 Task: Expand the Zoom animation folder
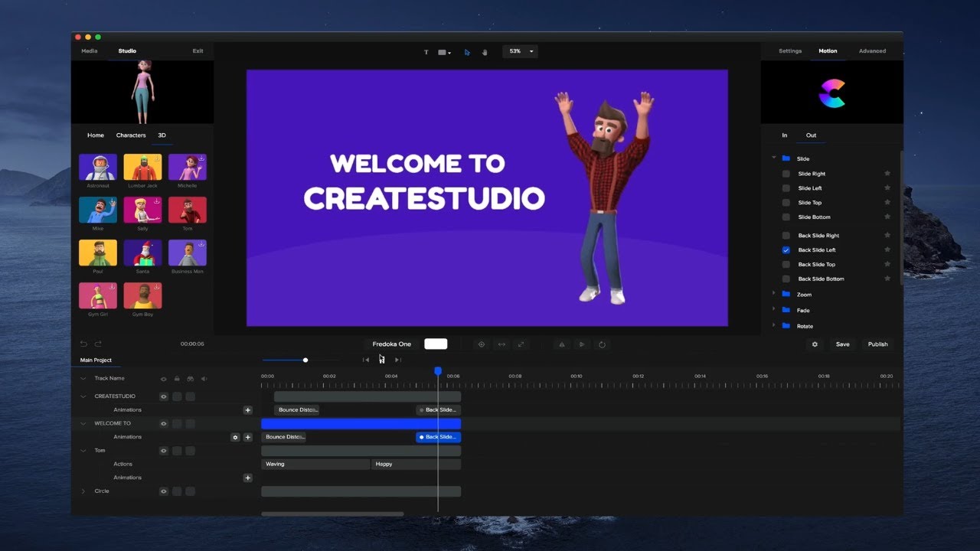point(774,294)
